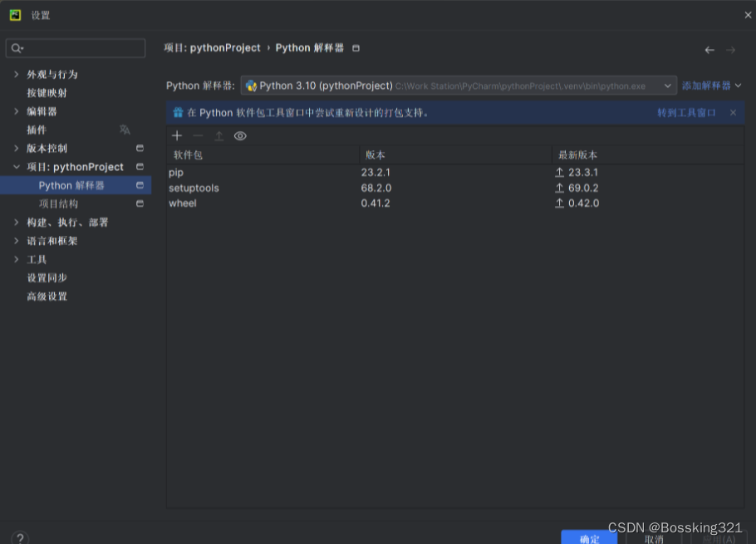Click upgrade arrow next to wheel 0.42.0
Viewport: 756px width, 544px height.
tap(559, 203)
